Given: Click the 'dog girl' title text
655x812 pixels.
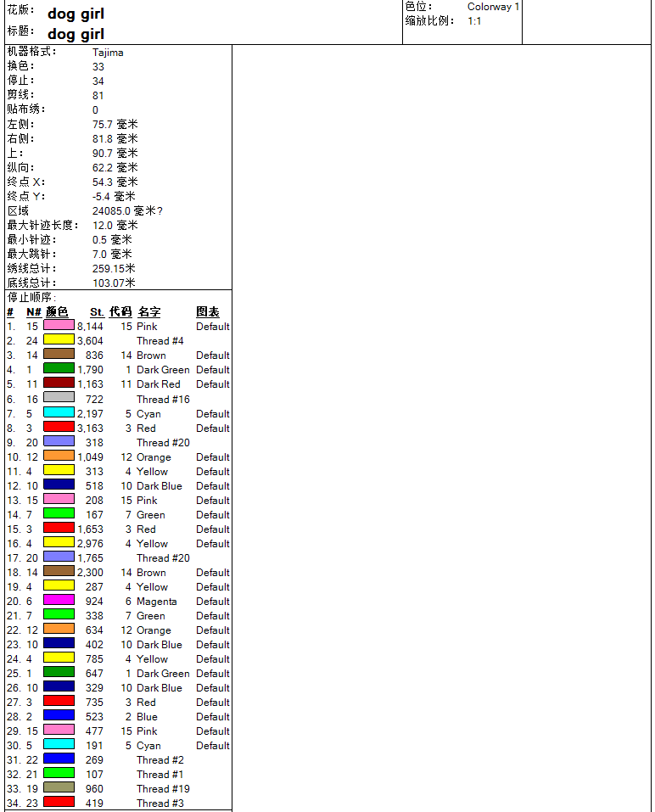Looking at the screenshot, I should tap(76, 34).
